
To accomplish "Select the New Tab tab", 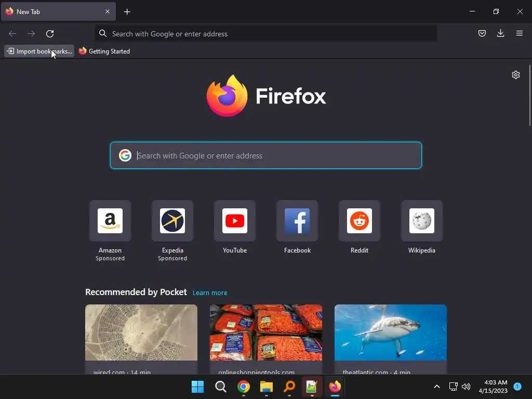I will [58, 11].
